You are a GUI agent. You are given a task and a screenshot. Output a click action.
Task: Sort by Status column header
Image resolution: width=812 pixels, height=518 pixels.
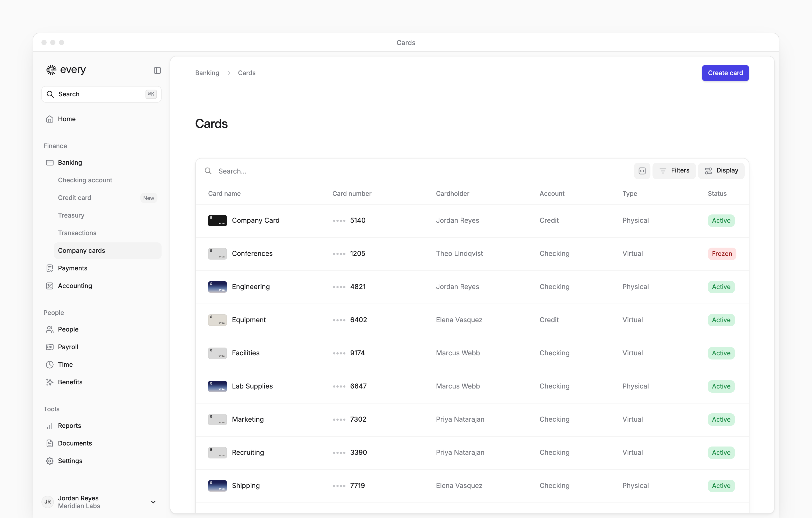(717, 193)
